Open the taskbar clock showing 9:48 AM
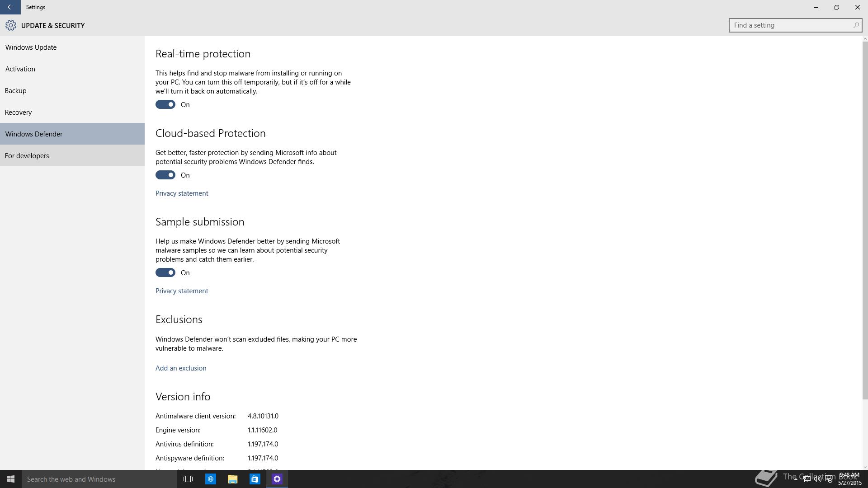The image size is (868, 488). coord(849,479)
